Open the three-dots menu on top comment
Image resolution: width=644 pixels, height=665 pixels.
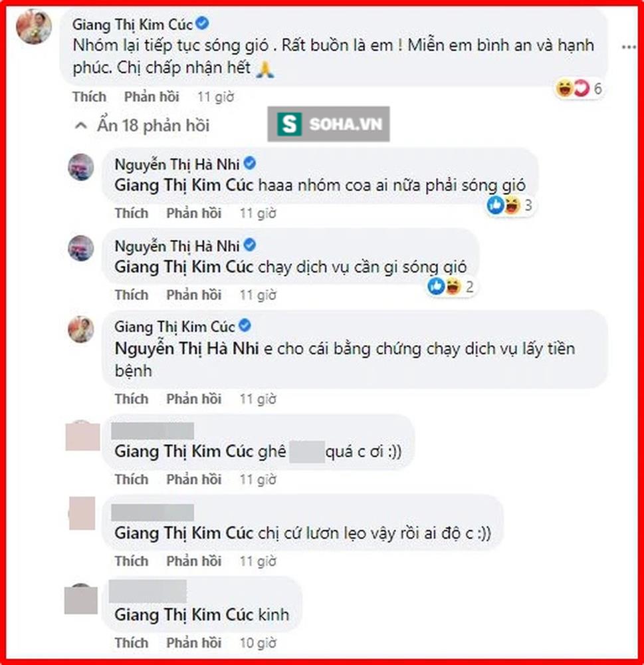click(628, 47)
